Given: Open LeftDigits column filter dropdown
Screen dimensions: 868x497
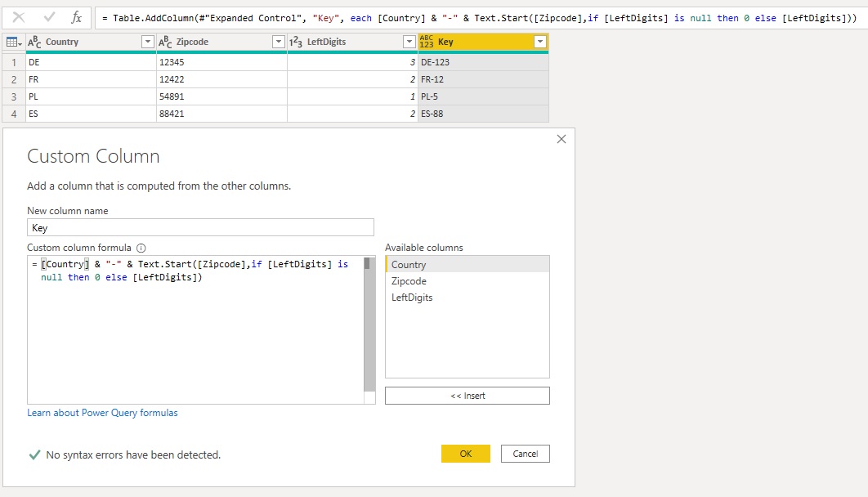Looking at the screenshot, I should pyautogui.click(x=409, y=42).
